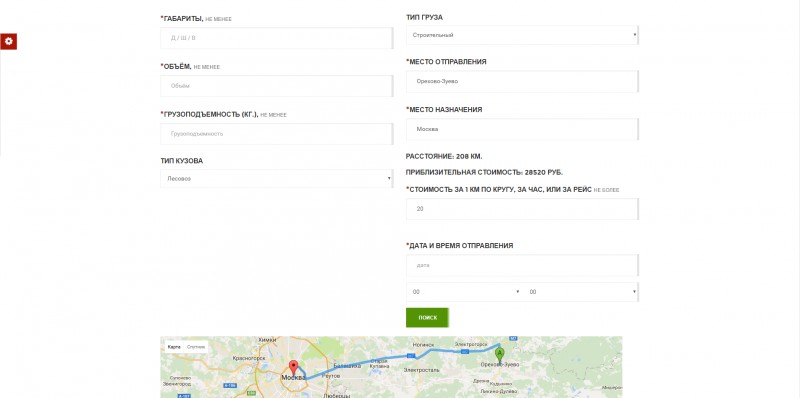Viewport: 800px width, 398px height.
Task: Open the Тип кузова dropdown showing Лесовоз
Action: (277, 179)
